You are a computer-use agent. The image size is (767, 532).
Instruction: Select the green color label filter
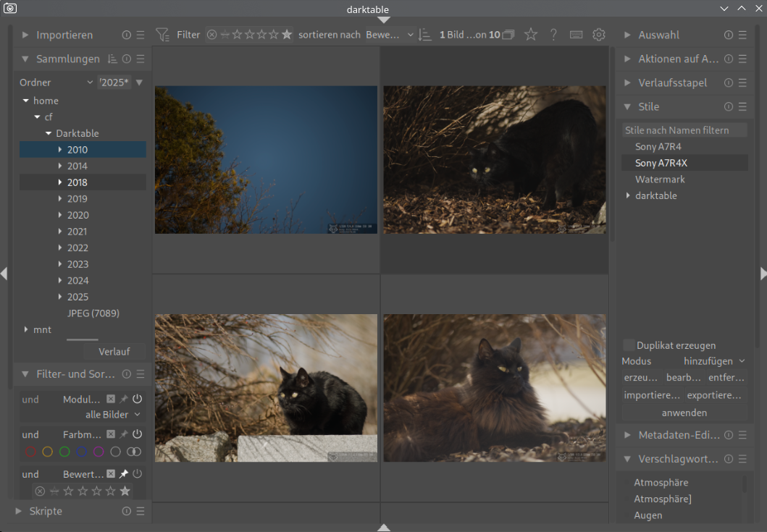[64, 452]
